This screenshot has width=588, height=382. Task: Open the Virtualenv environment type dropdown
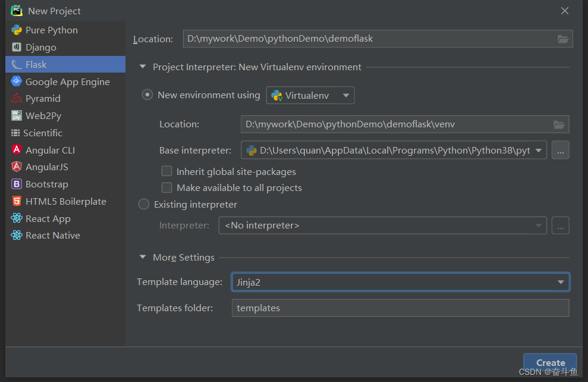[x=310, y=95]
